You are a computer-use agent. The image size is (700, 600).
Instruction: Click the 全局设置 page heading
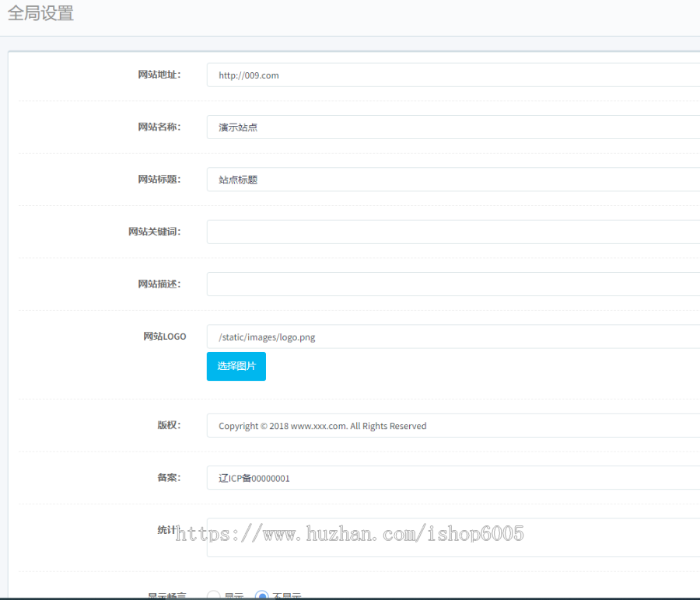[x=40, y=13]
